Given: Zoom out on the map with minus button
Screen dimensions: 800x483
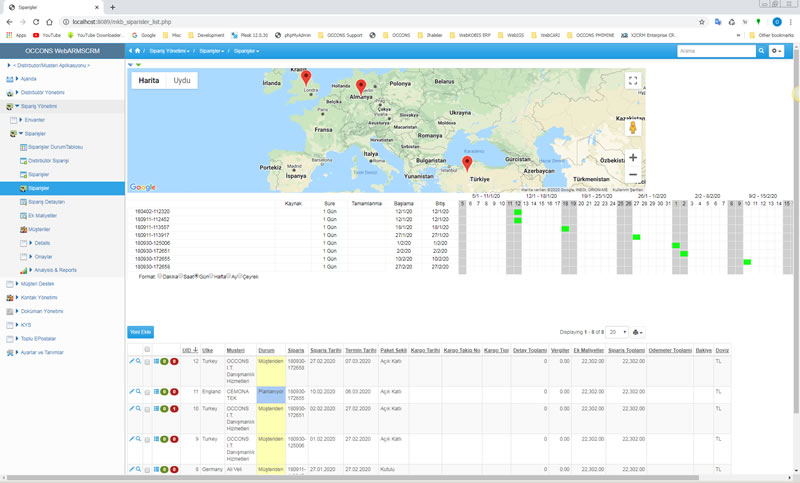Looking at the screenshot, I should 633,174.
